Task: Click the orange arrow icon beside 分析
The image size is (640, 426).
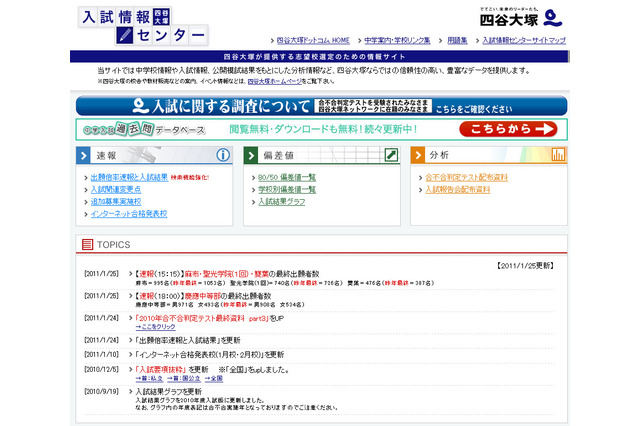Action: tap(418, 155)
